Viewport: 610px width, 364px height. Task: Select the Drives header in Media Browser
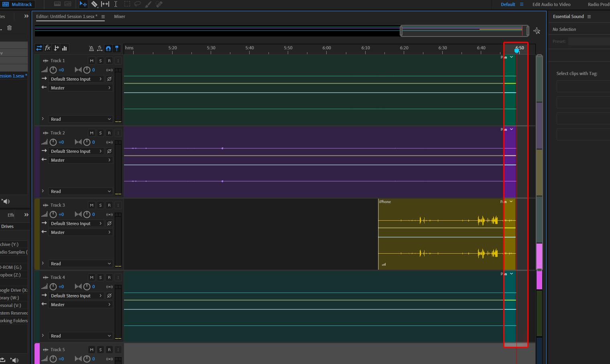[7, 226]
